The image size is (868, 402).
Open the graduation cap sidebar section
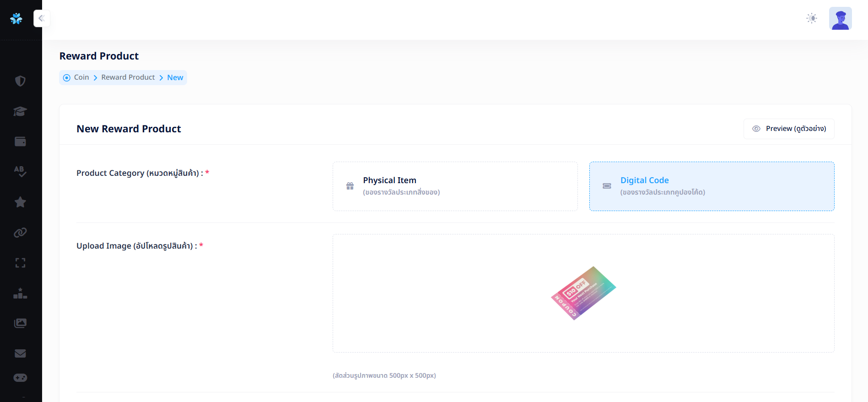(x=20, y=111)
